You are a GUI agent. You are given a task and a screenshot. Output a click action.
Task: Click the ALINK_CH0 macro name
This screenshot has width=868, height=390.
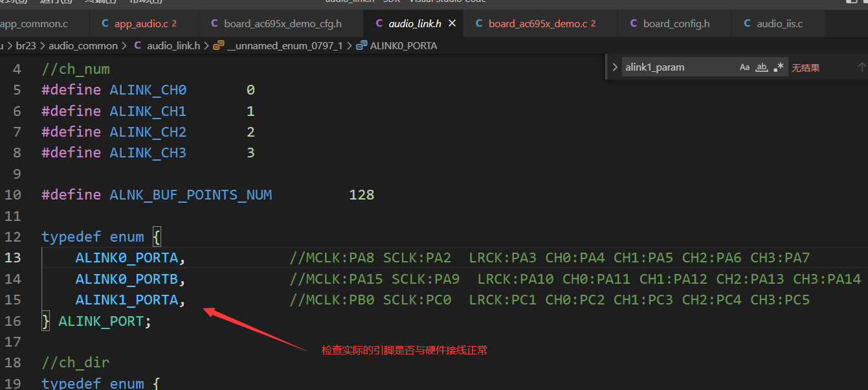148,89
